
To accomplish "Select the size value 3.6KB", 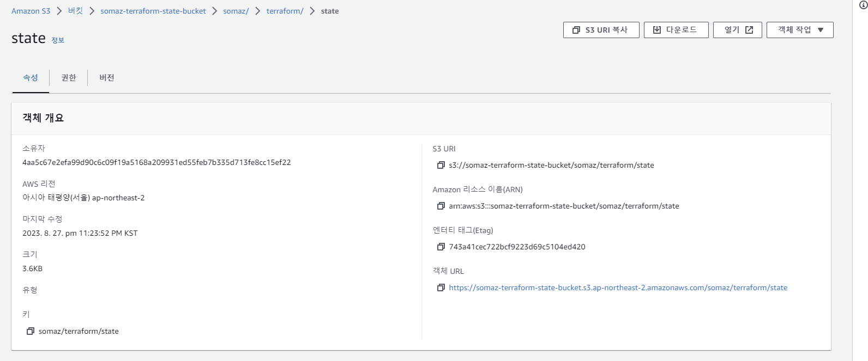I will 32,268.
